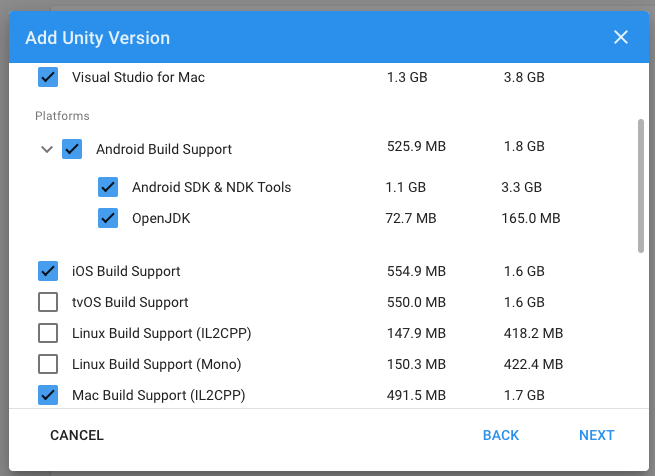Click the Add Unity Version title text

97,38
